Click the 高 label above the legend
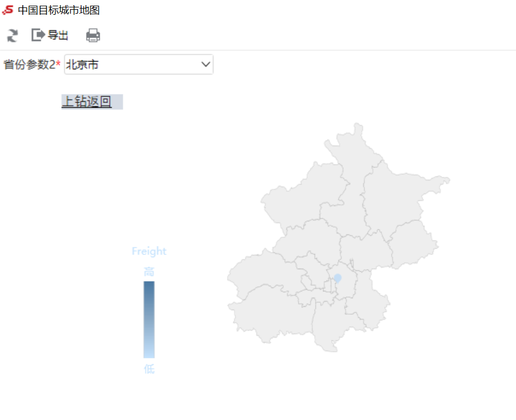This screenshot has height=420, width=516. [149, 272]
